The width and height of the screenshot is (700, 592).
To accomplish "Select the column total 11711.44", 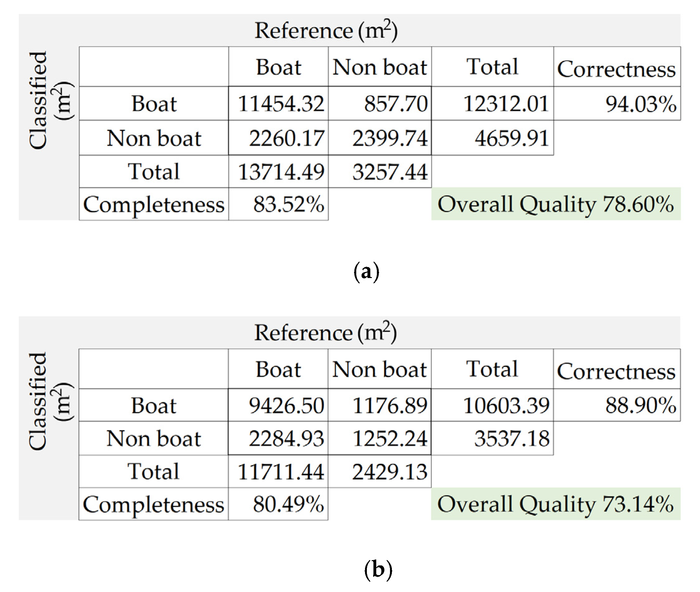I will point(280,472).
